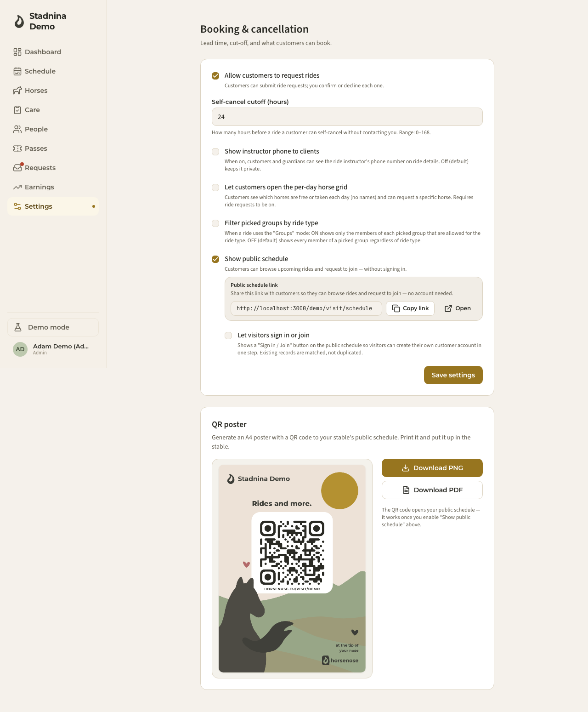Click the copy icon in Copy link
Viewport: 588px width, 712px height.
click(x=396, y=308)
